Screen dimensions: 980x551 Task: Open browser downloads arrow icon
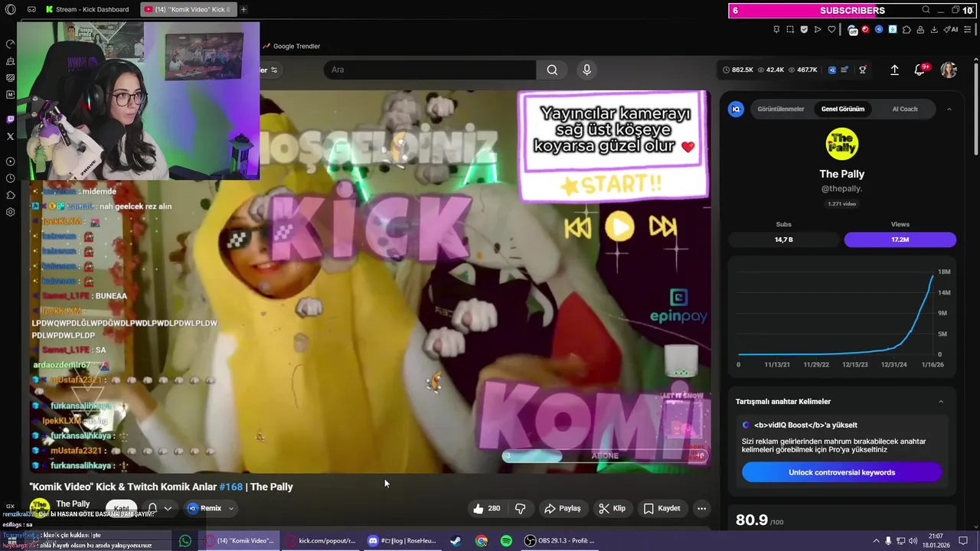[x=934, y=30]
